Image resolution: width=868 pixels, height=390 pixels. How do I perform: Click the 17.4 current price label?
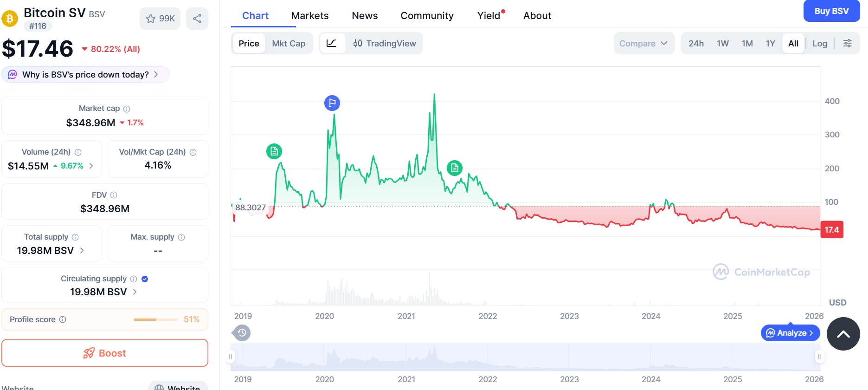[832, 229]
